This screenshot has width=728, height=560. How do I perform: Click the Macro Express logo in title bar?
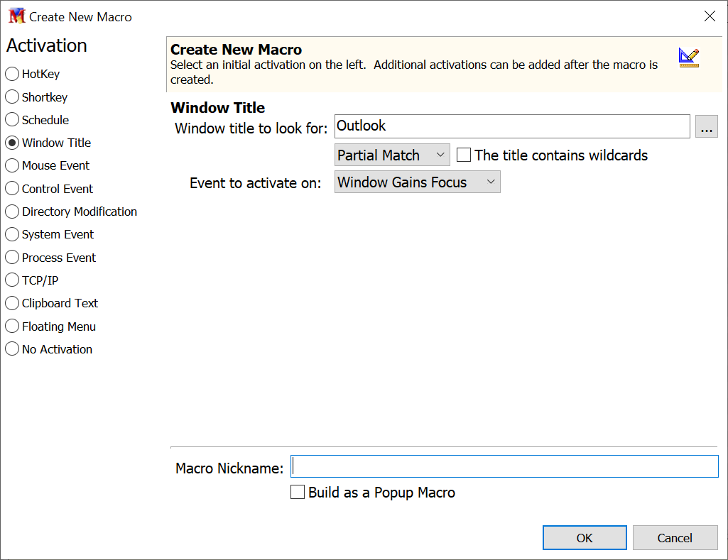point(16,16)
